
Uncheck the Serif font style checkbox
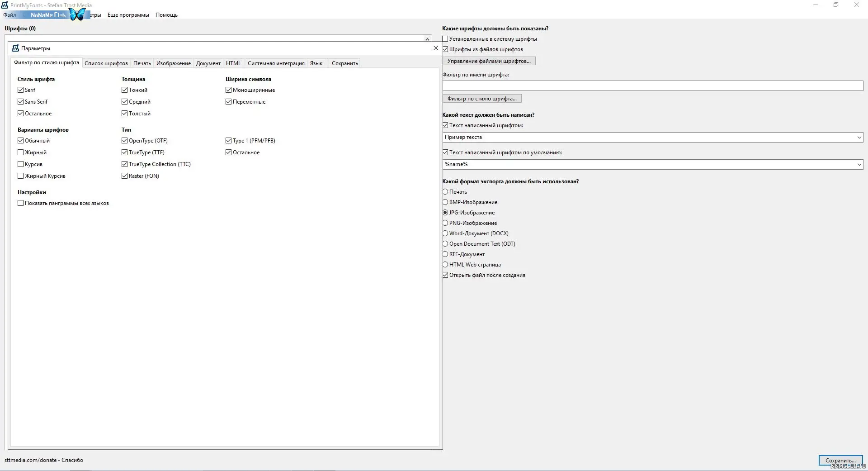point(21,90)
